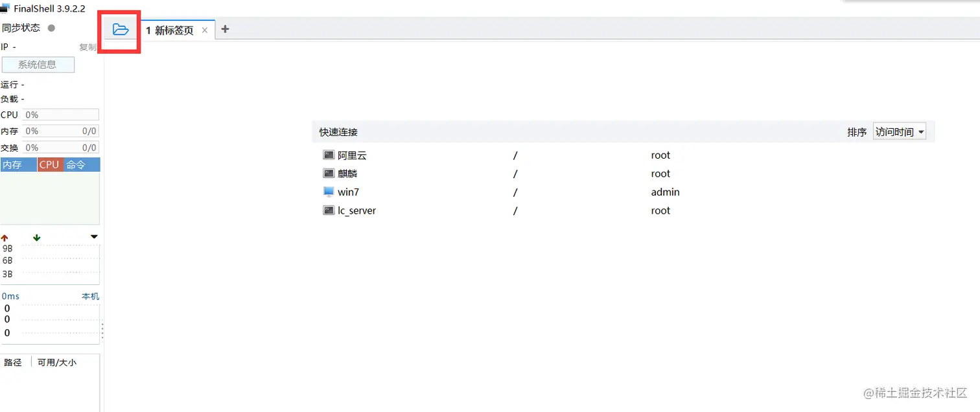Click the win7 monitor icon
This screenshot has width=980, height=412.
tap(329, 192)
